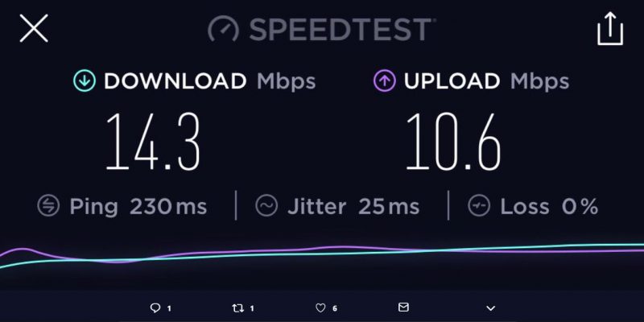Click the teal download arrow icon
This screenshot has height=322, width=644.
[85, 80]
